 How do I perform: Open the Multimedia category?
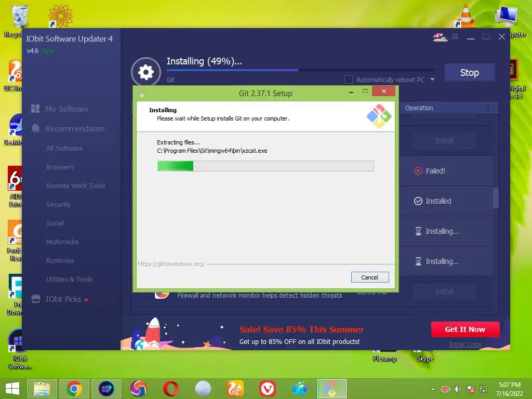[x=62, y=242]
